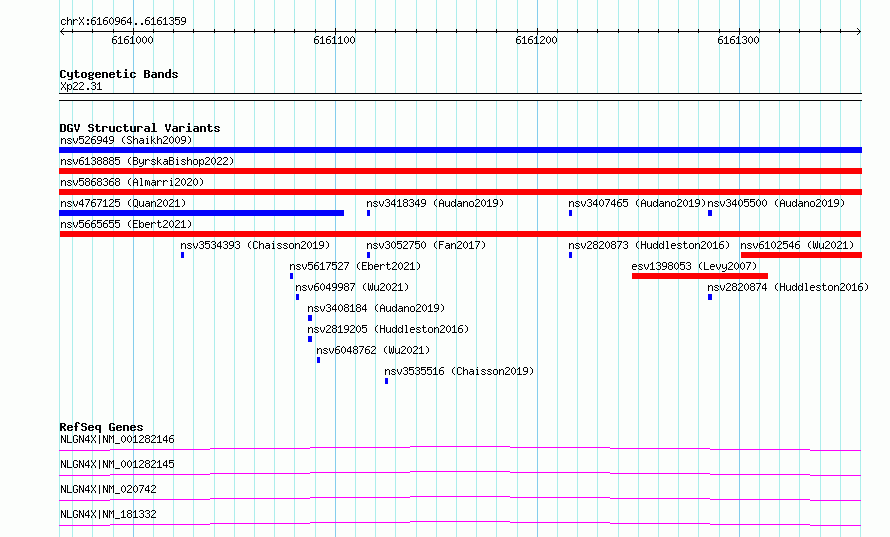The width and height of the screenshot is (890, 537).
Task: Click nsv3408184 (Audano2019) blue marker
Action: [x=310, y=318]
